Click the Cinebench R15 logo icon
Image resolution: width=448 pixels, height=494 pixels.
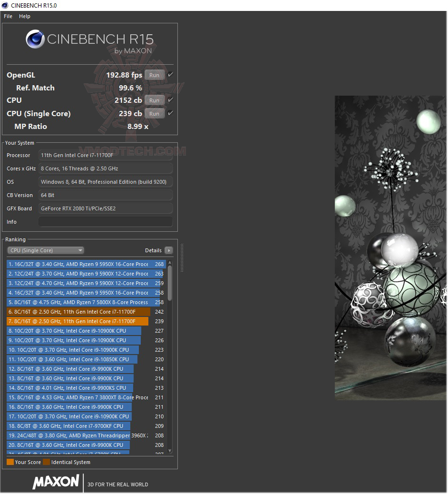35,39
